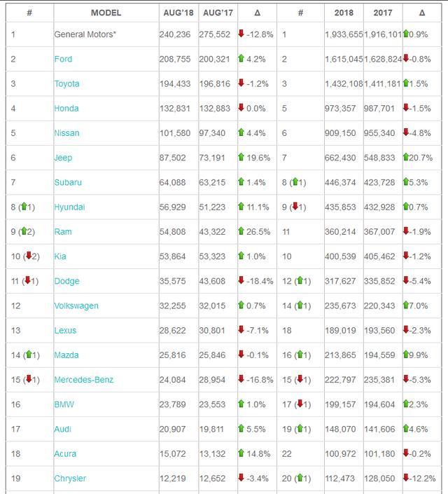Click the MODEL column header
The height and width of the screenshot is (494, 448).
tap(106, 13)
